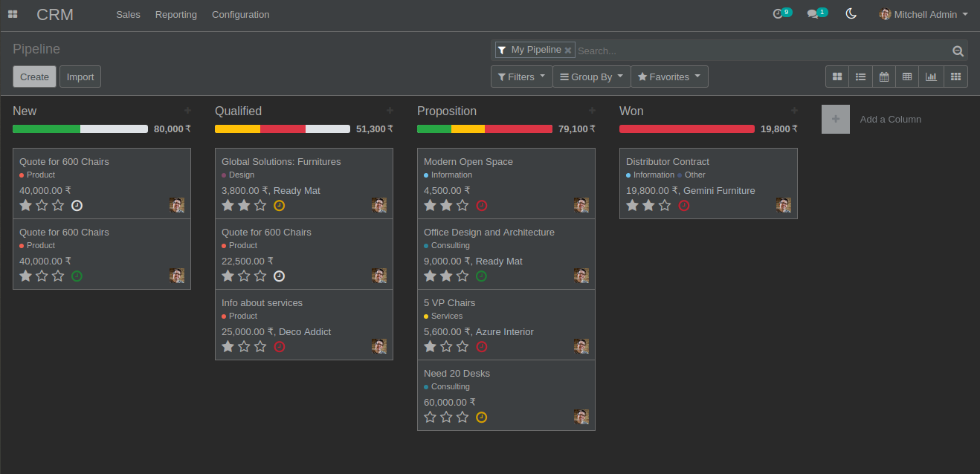Click the Add a Column plus box
This screenshot has height=474, width=980.
click(836, 119)
